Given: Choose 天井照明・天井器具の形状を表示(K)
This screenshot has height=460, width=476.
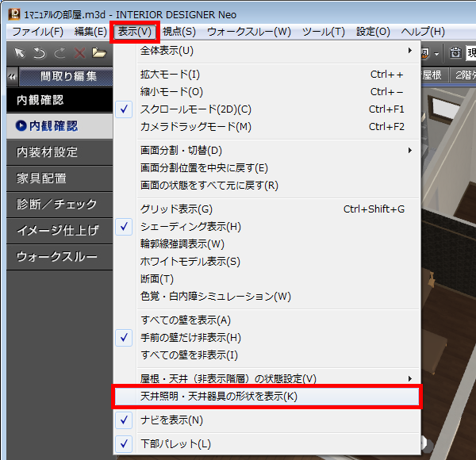Looking at the screenshot, I should coord(219,396).
